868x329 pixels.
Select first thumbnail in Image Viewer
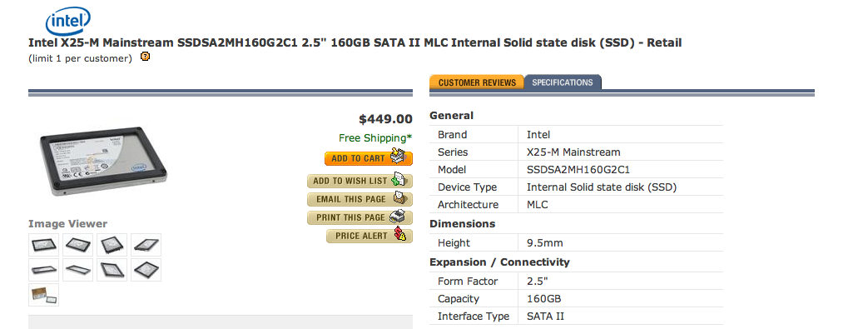point(44,245)
